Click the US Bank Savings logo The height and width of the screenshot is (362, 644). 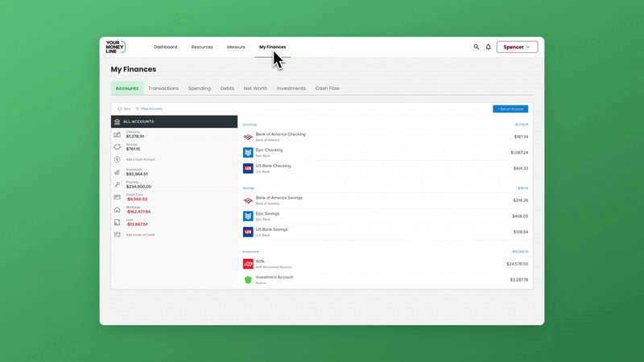coord(248,232)
